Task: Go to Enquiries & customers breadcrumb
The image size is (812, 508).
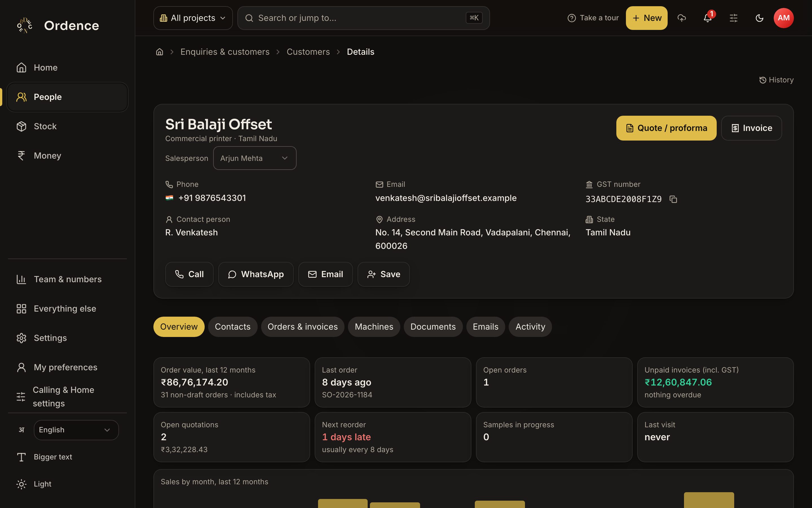Action: [225, 52]
